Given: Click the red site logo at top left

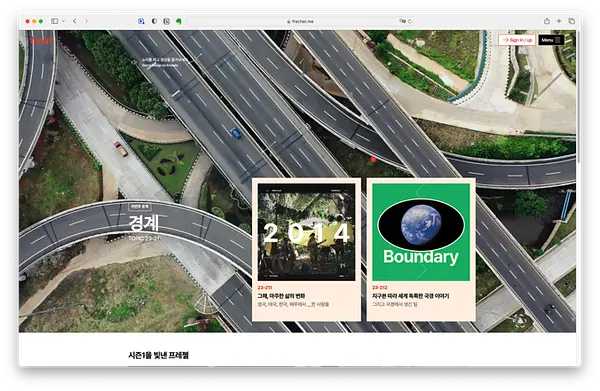Looking at the screenshot, I should tap(41, 40).
